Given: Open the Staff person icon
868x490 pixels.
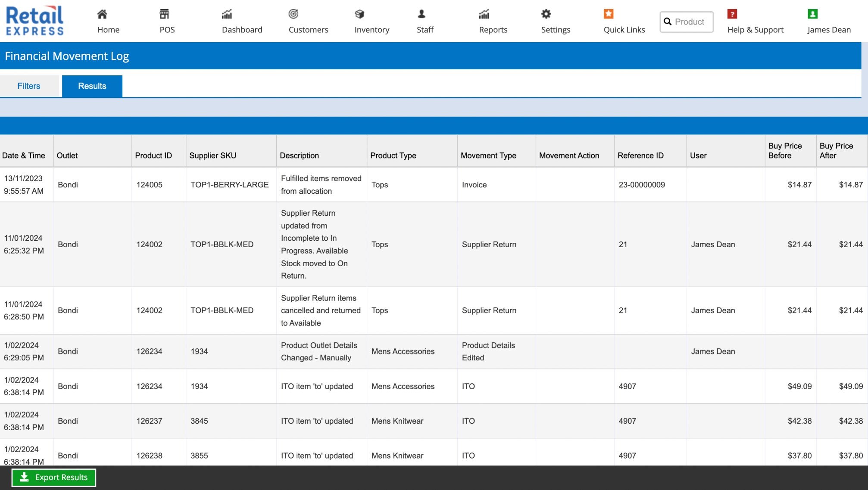Looking at the screenshot, I should click(422, 14).
